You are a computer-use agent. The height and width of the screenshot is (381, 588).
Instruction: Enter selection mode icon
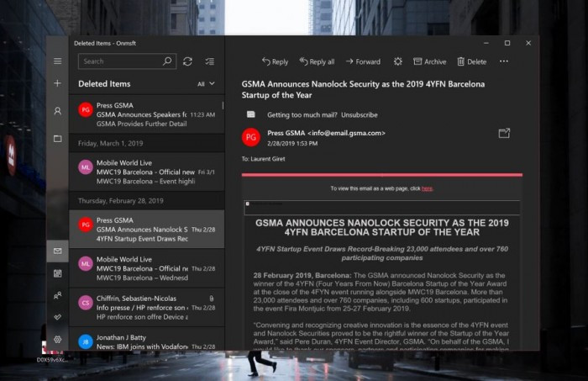(210, 61)
